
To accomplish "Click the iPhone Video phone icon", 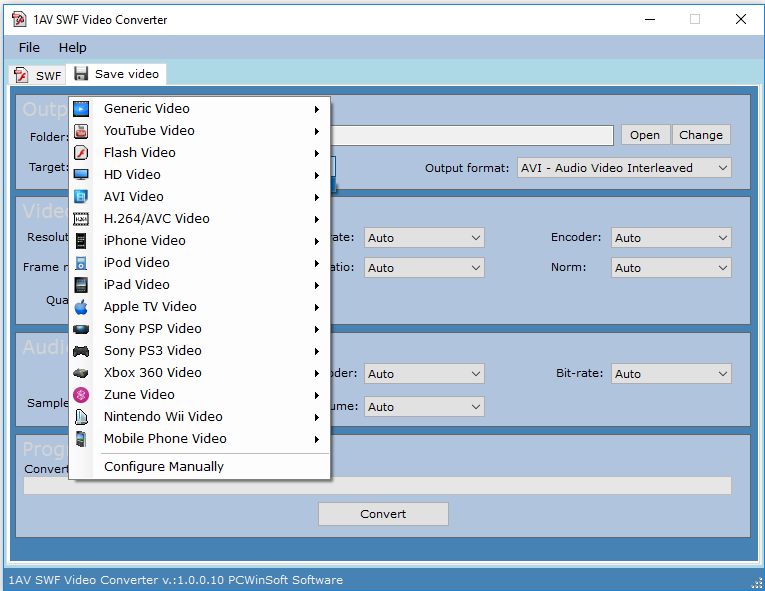I will coord(81,241).
